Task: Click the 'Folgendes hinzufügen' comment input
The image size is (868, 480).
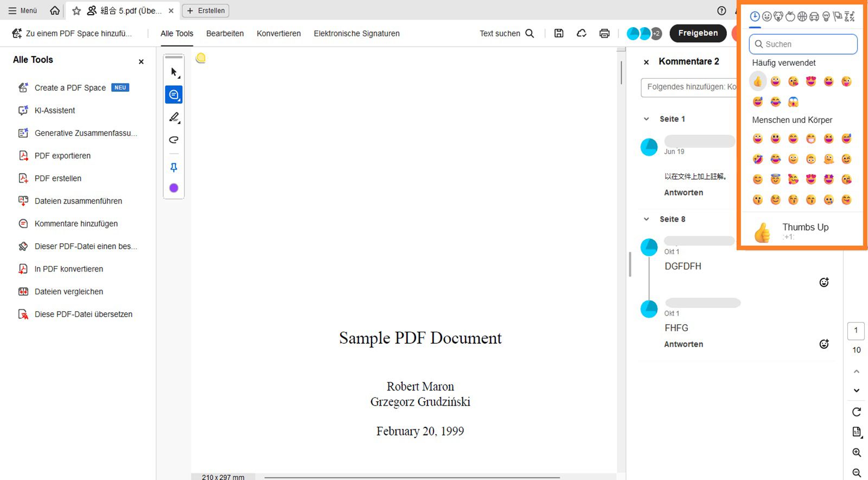Action: pyautogui.click(x=689, y=87)
